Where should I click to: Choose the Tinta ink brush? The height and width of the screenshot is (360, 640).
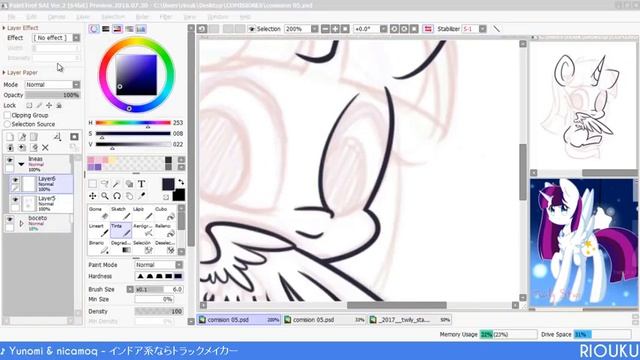pos(121,230)
